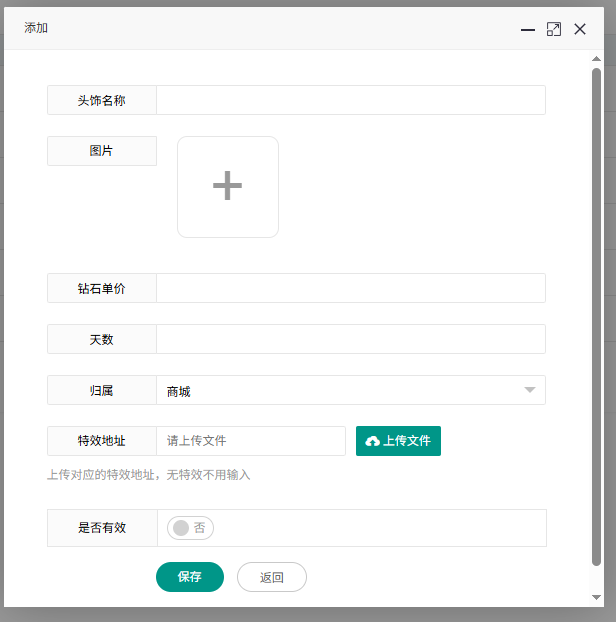
Task: Click the plus icon to upload image
Action: (x=227, y=187)
